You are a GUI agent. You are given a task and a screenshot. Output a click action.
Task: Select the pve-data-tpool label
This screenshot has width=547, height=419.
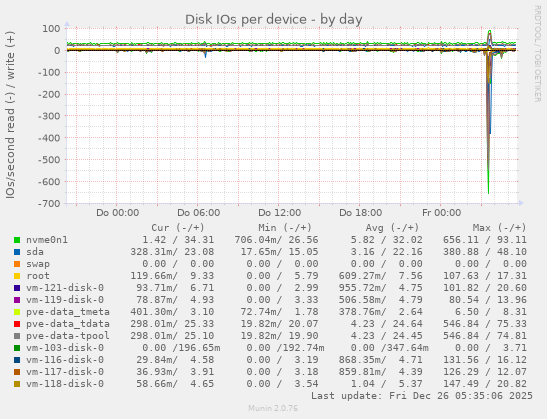click(68, 336)
